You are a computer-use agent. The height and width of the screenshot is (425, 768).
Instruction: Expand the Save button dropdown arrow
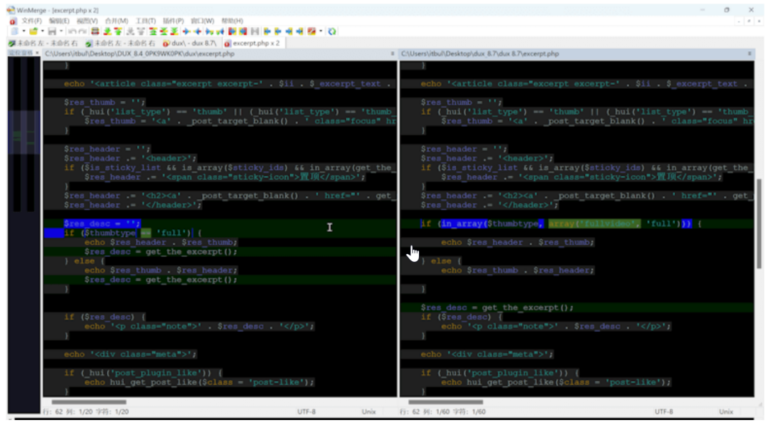[x=60, y=31]
